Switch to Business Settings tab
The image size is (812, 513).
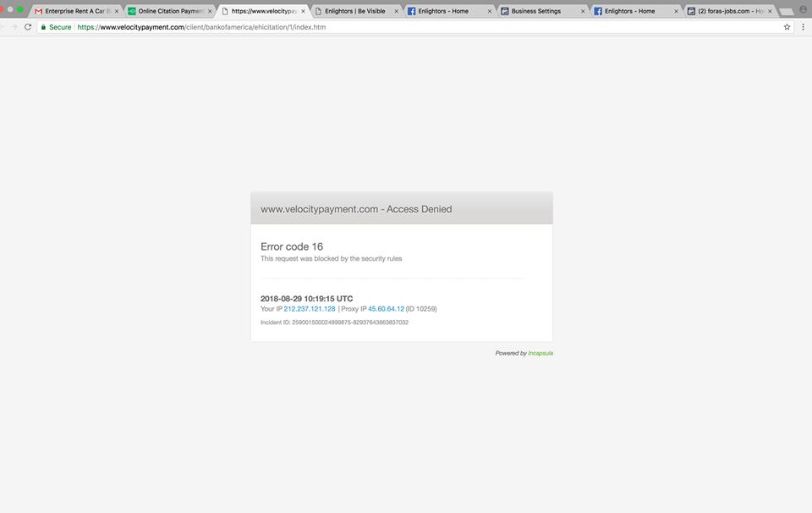coord(543,11)
